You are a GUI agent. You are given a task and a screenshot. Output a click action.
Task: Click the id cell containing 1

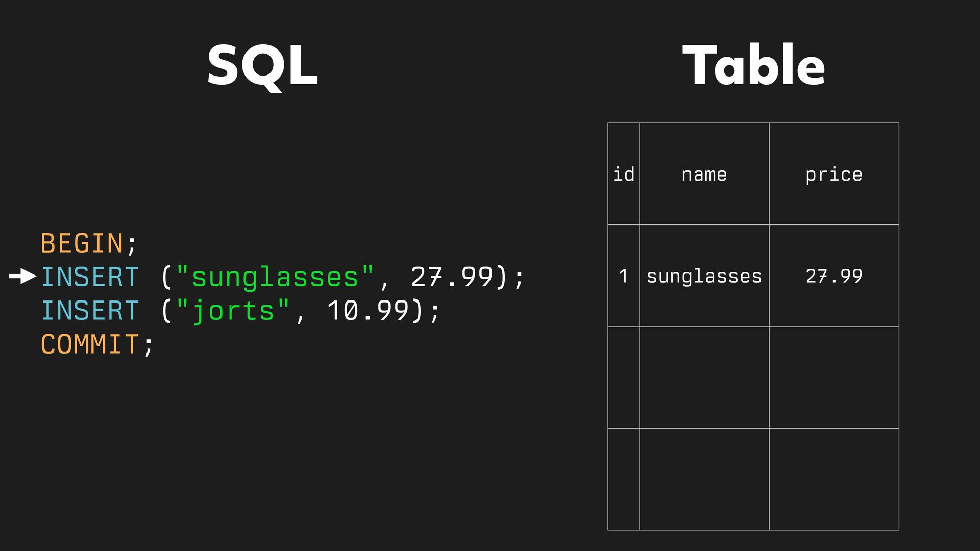[623, 276]
